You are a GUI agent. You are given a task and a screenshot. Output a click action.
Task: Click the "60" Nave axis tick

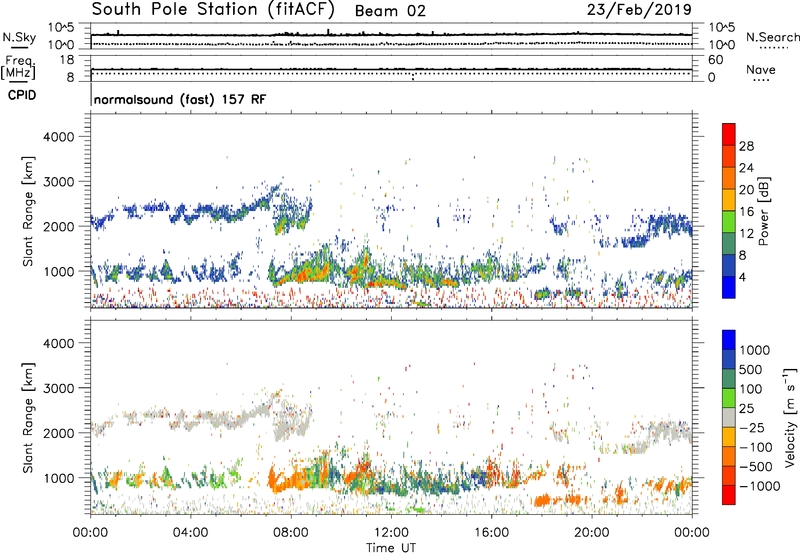tap(715, 60)
